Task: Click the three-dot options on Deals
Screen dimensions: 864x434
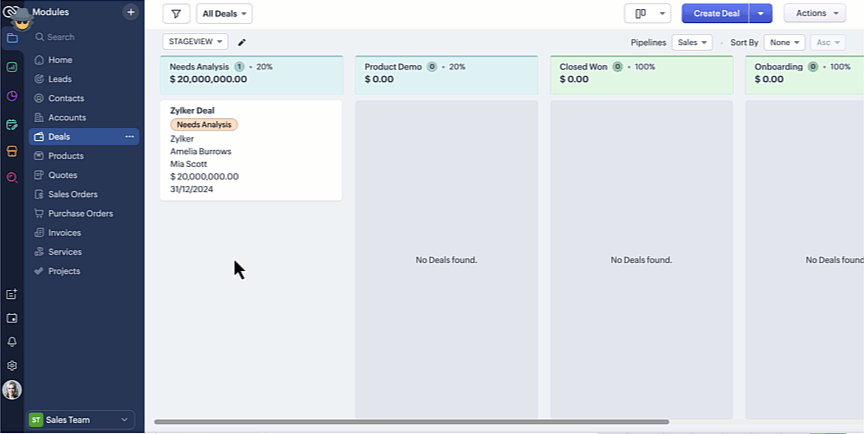Action: tap(129, 137)
